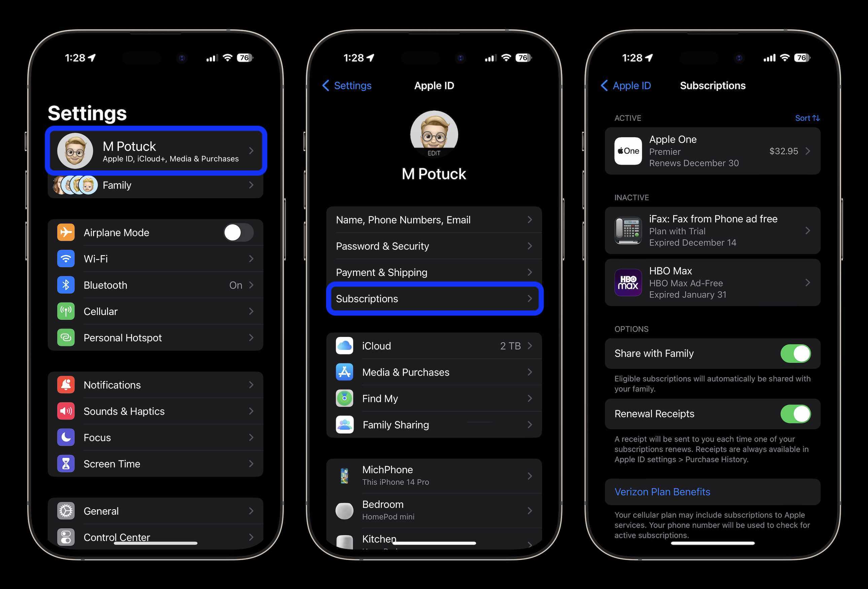
Task: Open iCloud storage settings
Action: click(x=434, y=345)
